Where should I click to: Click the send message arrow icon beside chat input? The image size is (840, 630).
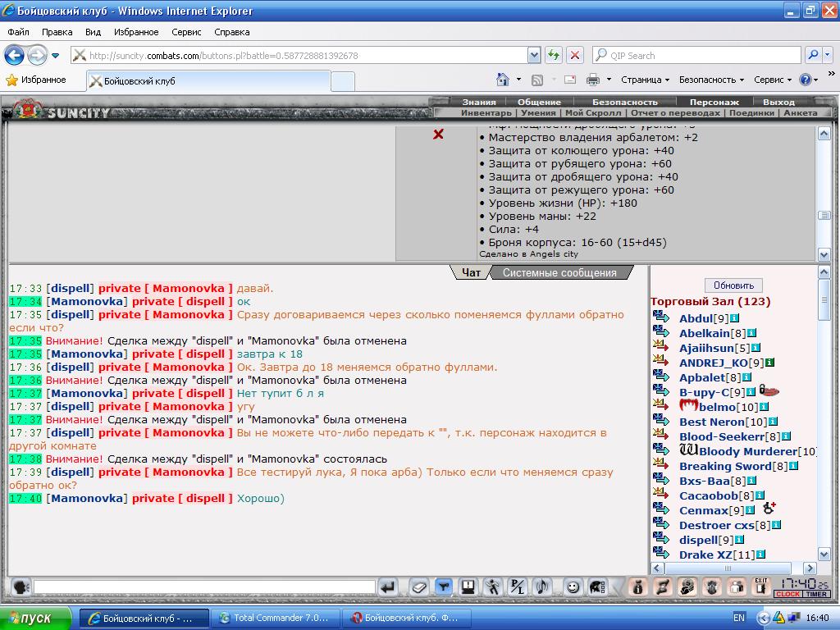388,587
